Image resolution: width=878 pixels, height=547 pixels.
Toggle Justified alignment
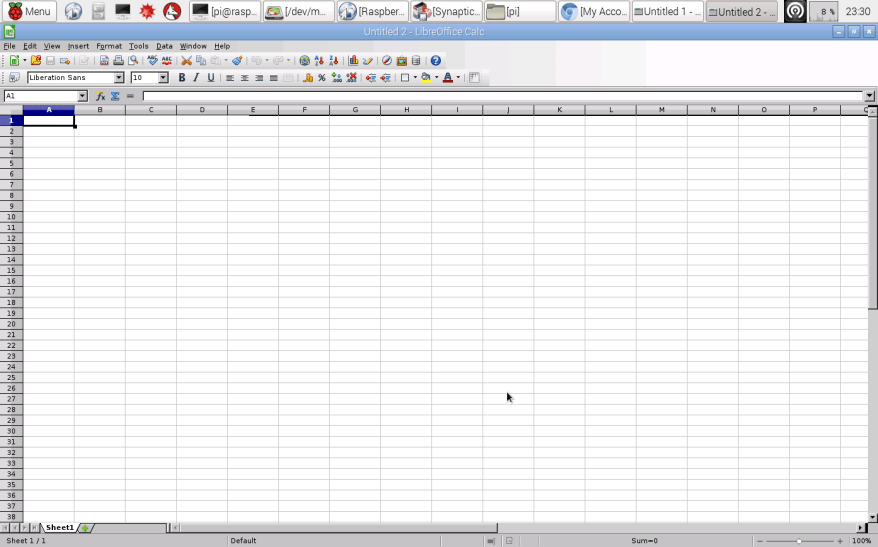[x=274, y=78]
